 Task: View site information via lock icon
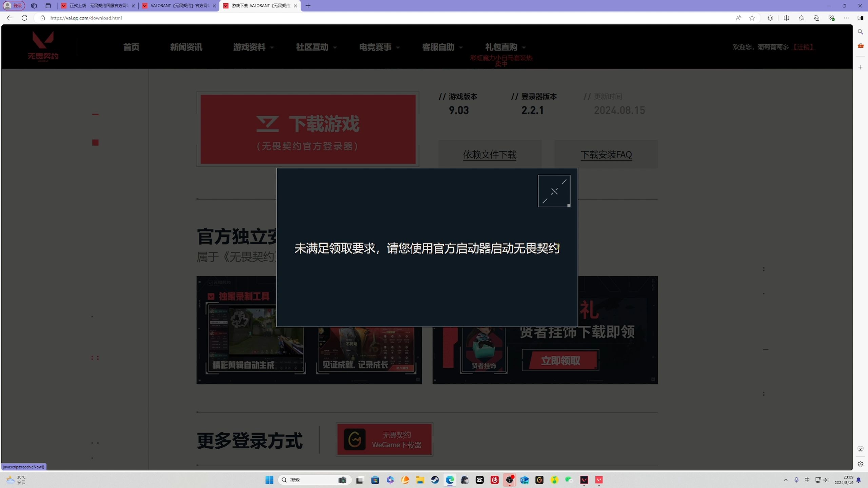(x=43, y=18)
